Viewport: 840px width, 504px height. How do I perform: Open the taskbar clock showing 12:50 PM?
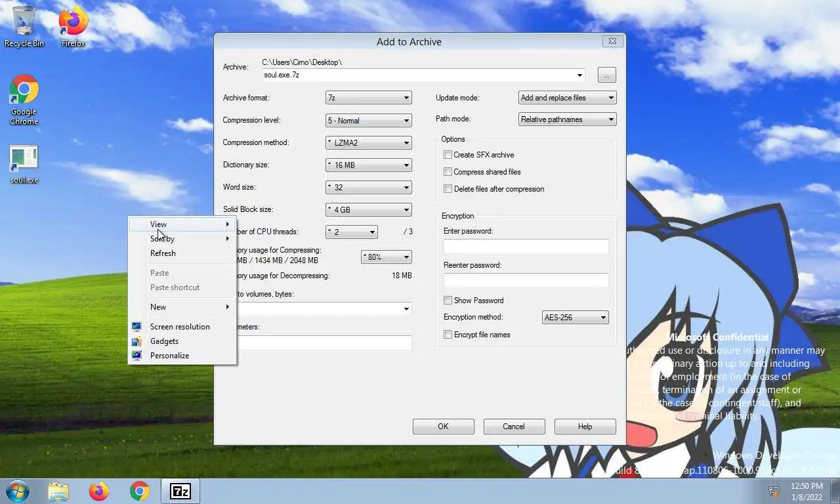tap(807, 491)
